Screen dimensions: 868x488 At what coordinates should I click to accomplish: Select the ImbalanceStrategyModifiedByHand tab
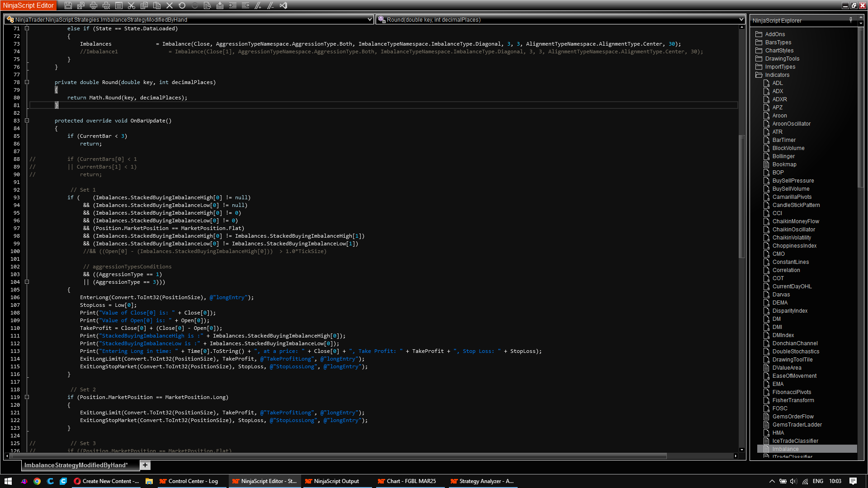click(75, 465)
